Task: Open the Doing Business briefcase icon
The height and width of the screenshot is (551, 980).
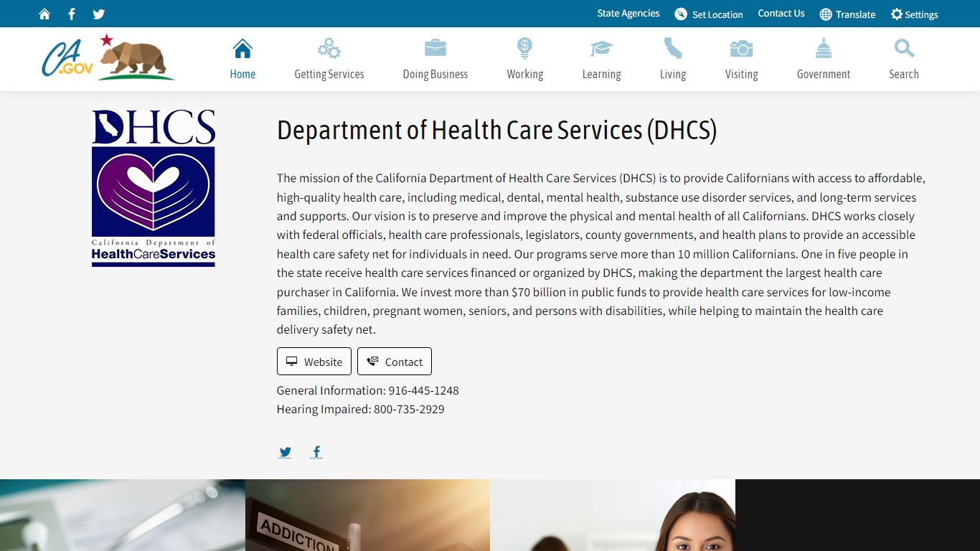Action: pyautogui.click(x=435, y=49)
